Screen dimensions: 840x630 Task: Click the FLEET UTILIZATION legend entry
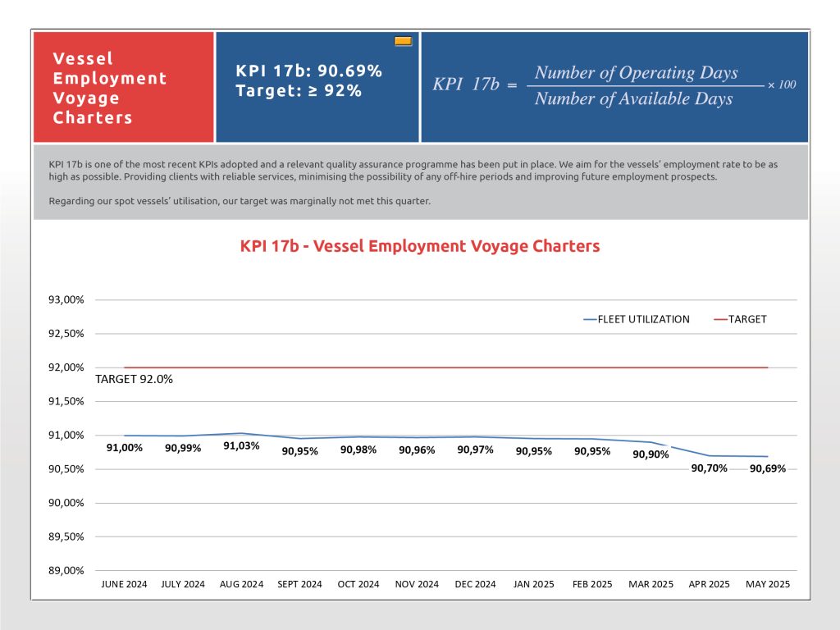click(637, 319)
